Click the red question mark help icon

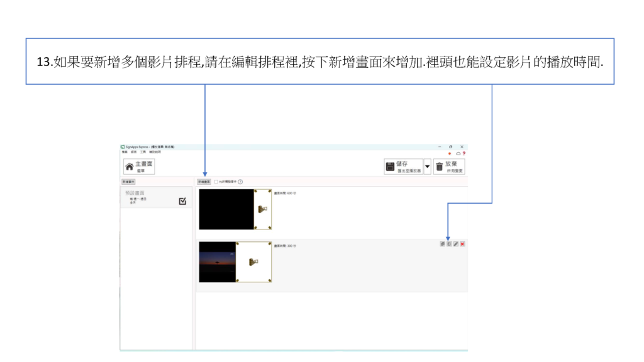464,153
